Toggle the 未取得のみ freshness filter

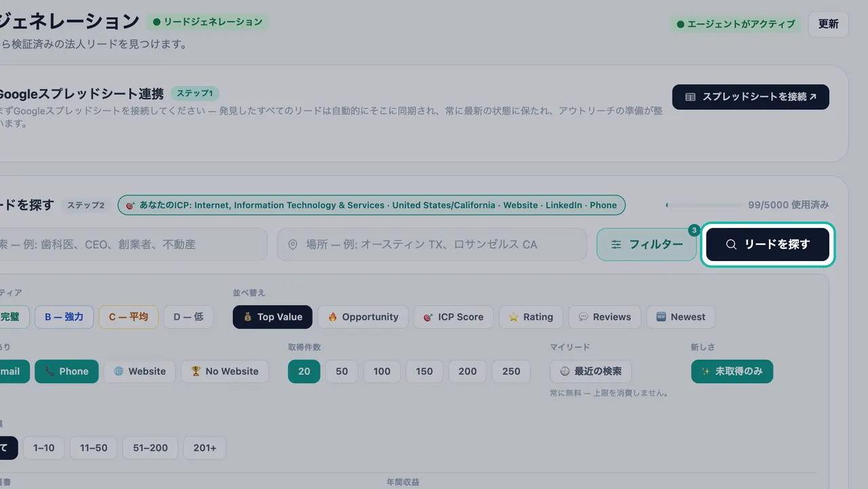tap(732, 371)
